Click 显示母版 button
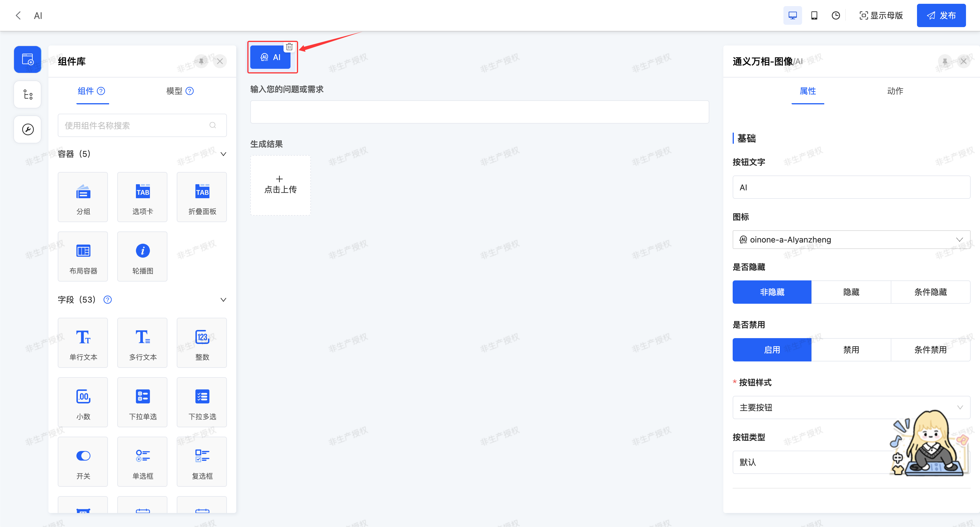Viewport: 980px width, 527px height. point(881,15)
